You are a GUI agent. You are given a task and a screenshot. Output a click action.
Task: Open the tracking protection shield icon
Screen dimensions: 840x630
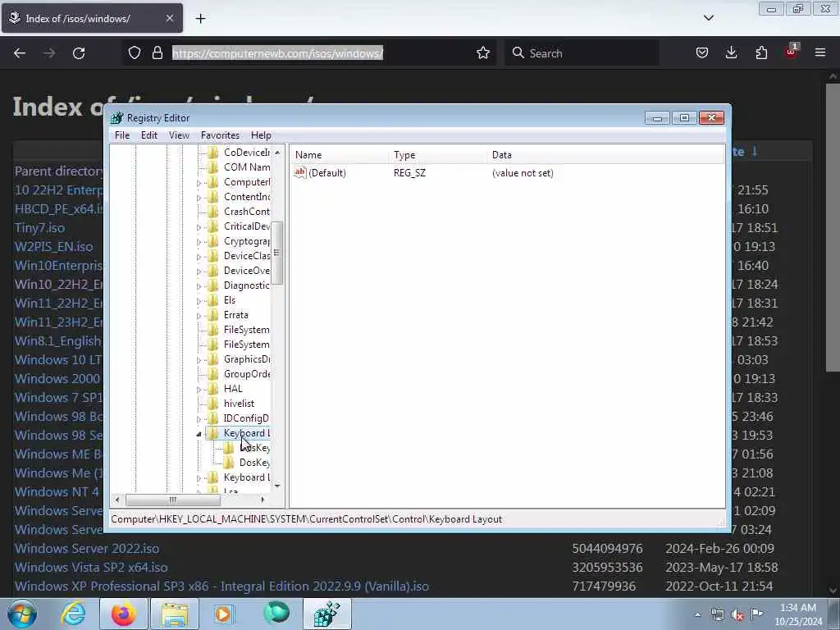pos(135,53)
